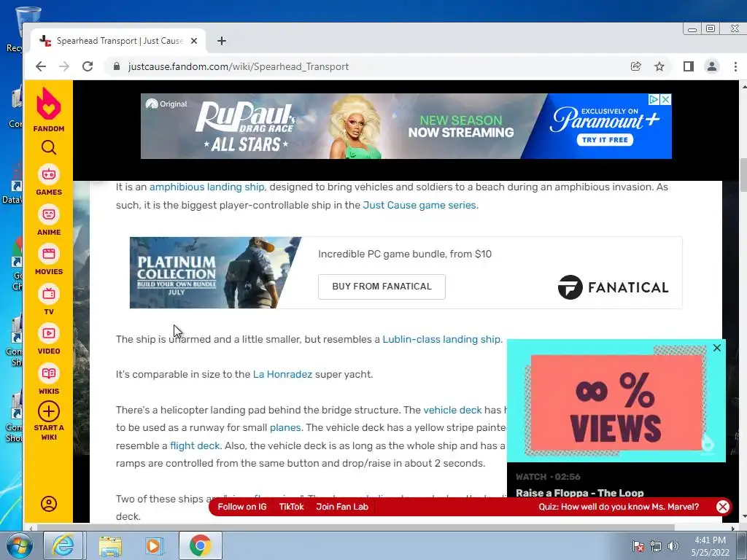Close the Spearhead Transport tab
Image resolution: width=747 pixels, height=560 pixels.
194,41
